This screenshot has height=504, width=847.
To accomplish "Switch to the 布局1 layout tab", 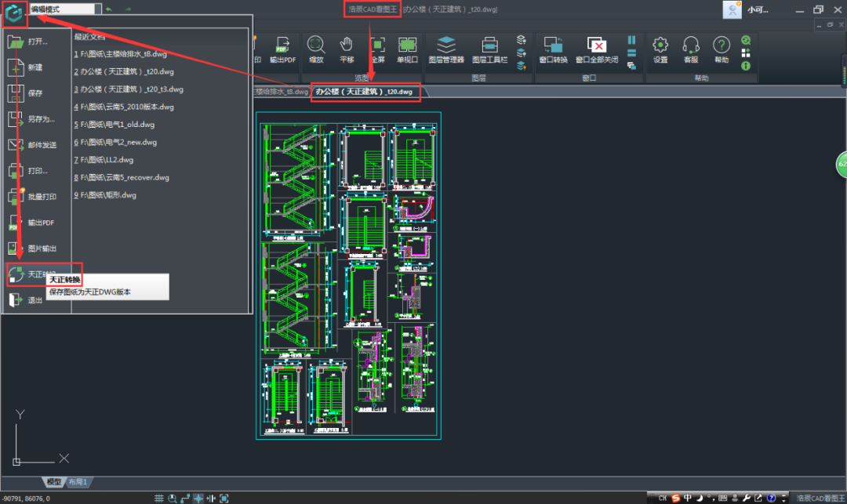I will click(x=78, y=481).
